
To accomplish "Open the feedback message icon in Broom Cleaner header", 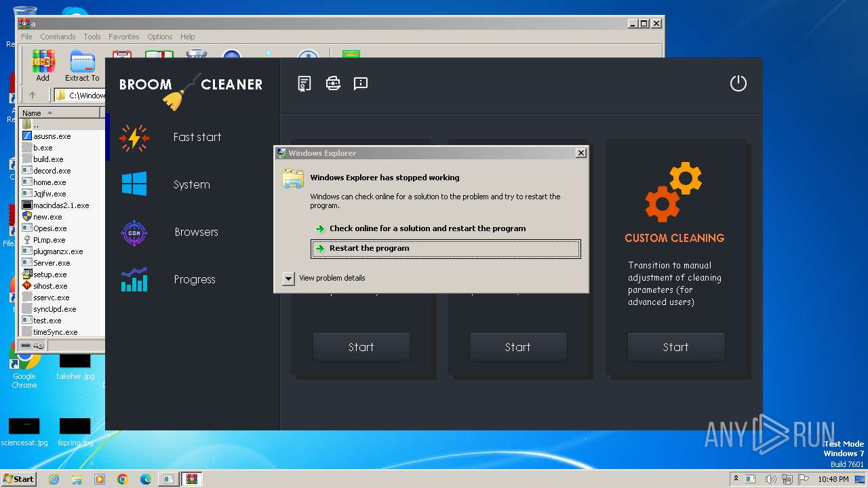I will click(361, 83).
